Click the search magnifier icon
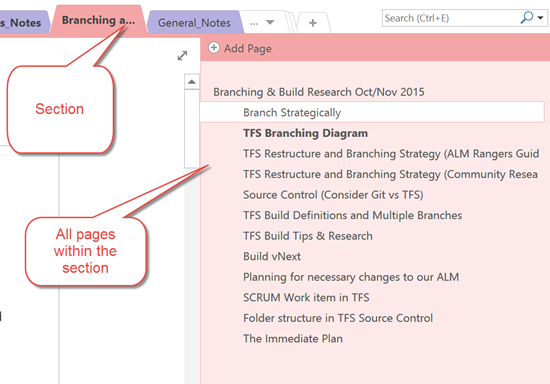 [526, 17]
